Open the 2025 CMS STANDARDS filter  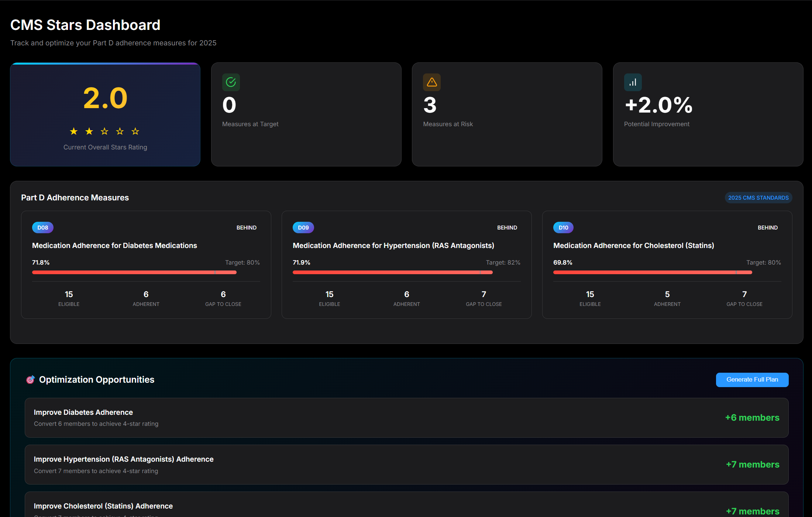(x=758, y=197)
